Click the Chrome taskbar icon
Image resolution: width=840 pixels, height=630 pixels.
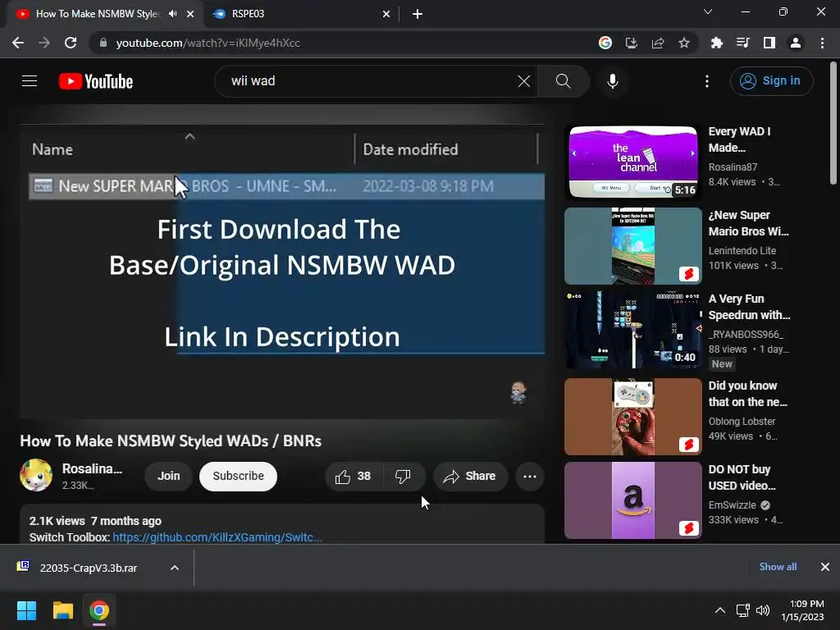tap(99, 610)
